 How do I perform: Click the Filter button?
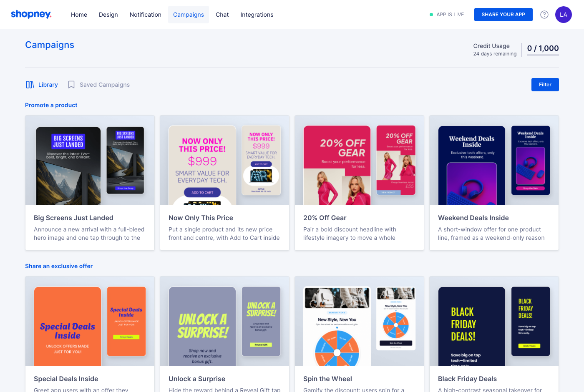pos(545,85)
